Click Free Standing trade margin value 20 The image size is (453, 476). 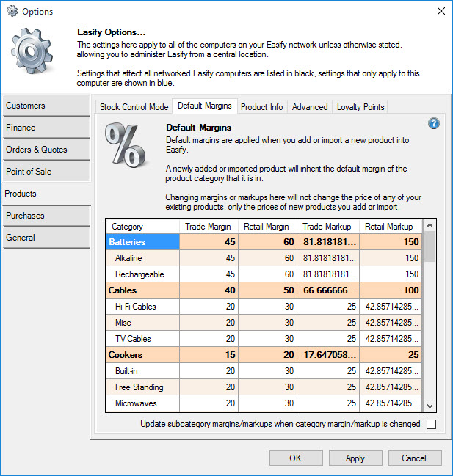tap(209, 387)
